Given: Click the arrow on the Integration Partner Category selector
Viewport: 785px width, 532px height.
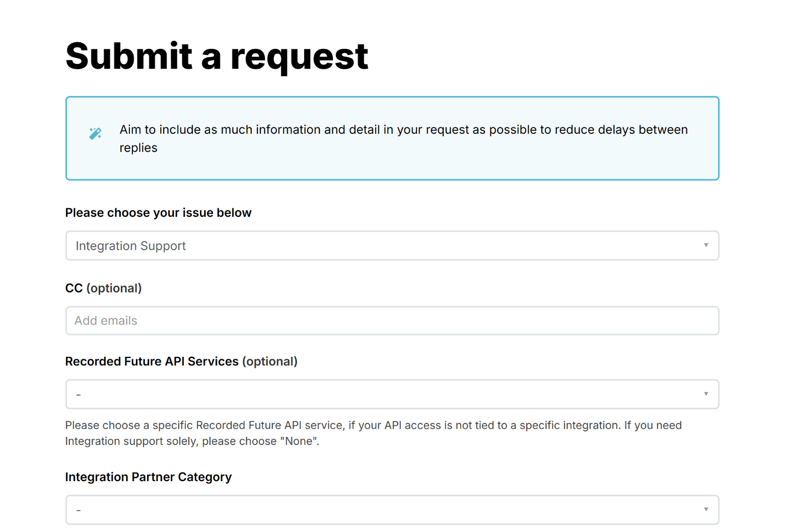Looking at the screenshot, I should pyautogui.click(x=706, y=510).
